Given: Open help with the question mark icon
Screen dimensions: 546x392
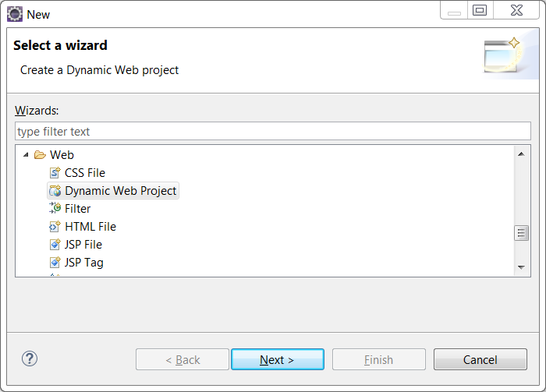Looking at the screenshot, I should pyautogui.click(x=30, y=358).
